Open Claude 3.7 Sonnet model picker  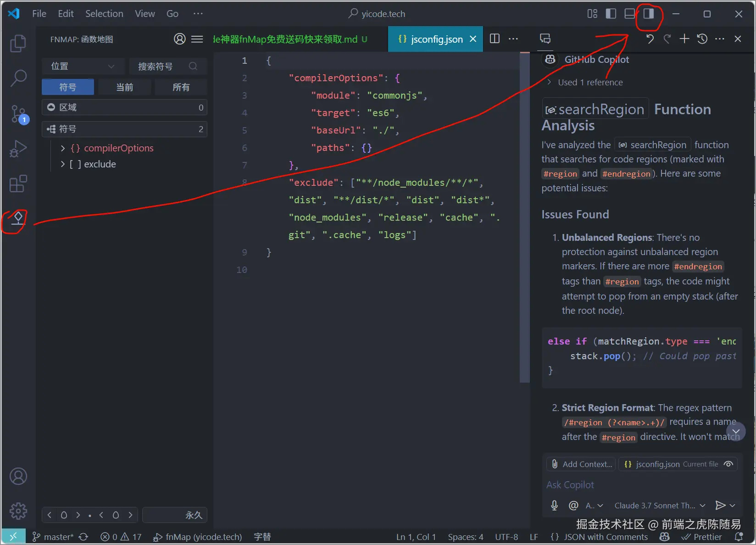(x=660, y=506)
